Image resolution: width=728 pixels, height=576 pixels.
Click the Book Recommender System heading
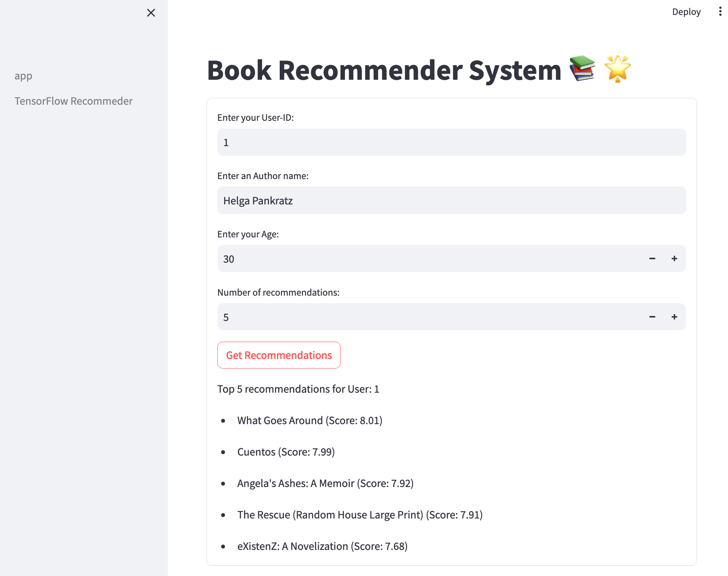(x=384, y=71)
